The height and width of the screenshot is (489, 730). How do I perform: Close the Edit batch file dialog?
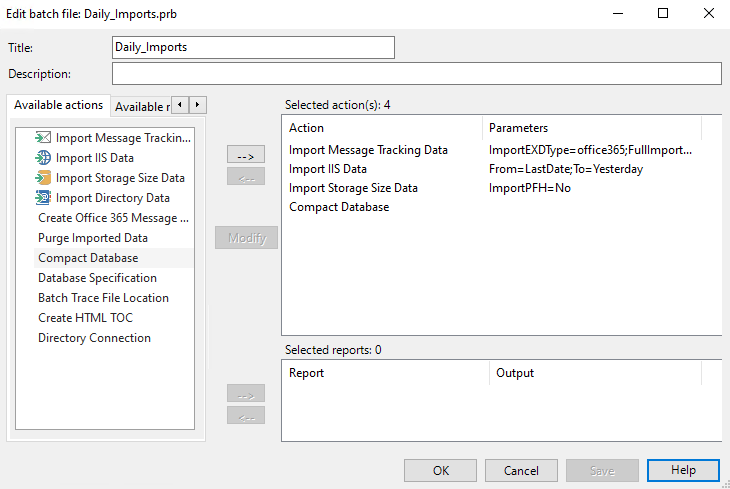708,14
